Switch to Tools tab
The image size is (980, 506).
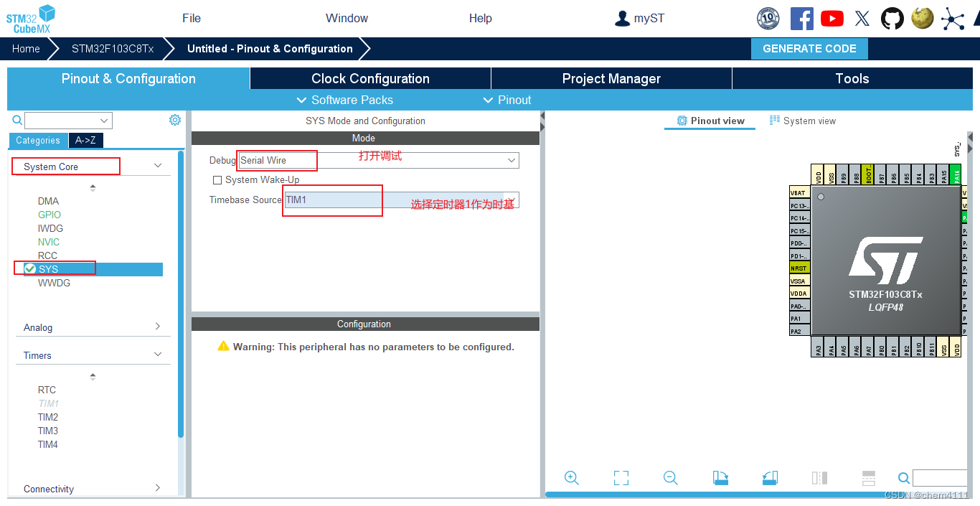[852, 79]
